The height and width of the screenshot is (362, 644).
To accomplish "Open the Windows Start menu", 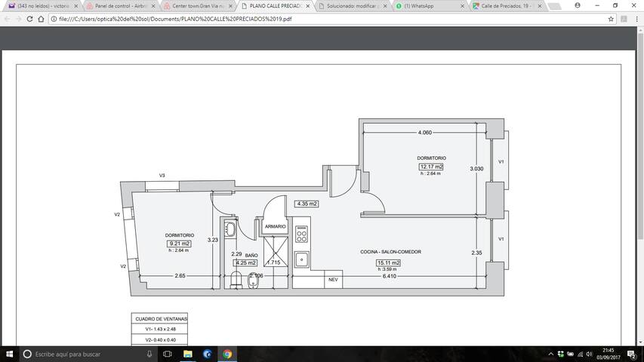I will (x=8, y=354).
